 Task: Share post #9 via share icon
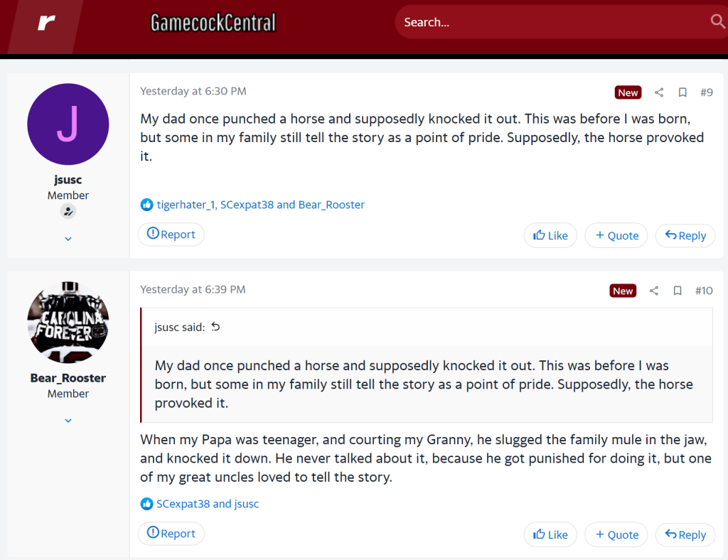659,92
